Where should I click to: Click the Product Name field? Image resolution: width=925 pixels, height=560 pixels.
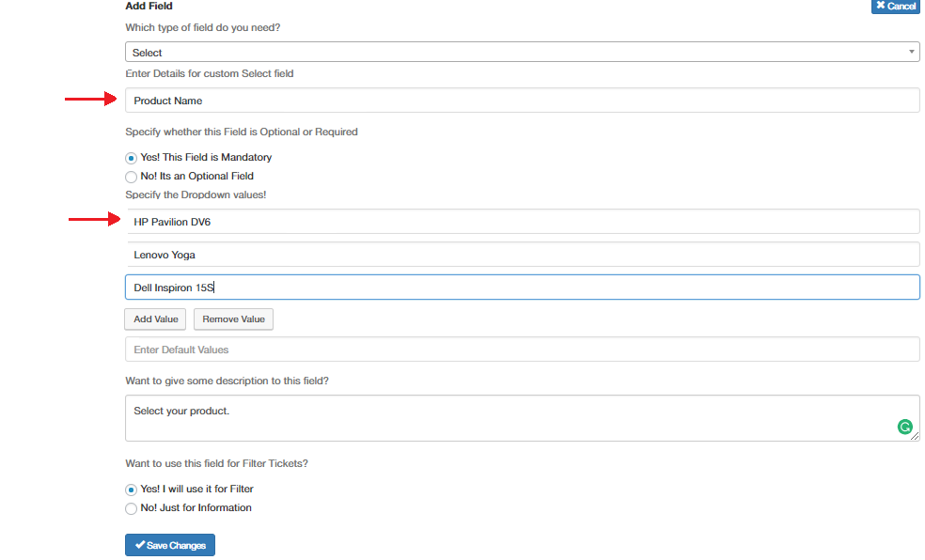coord(522,101)
